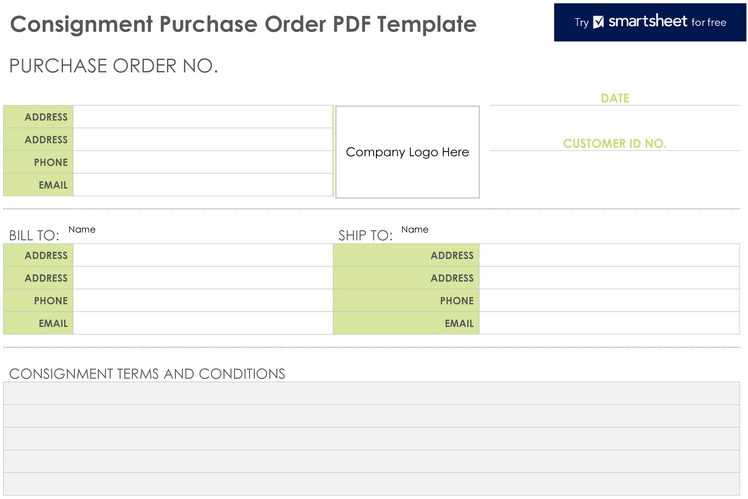
Task: Click the Bill To EMAIL field
Action: [203, 323]
